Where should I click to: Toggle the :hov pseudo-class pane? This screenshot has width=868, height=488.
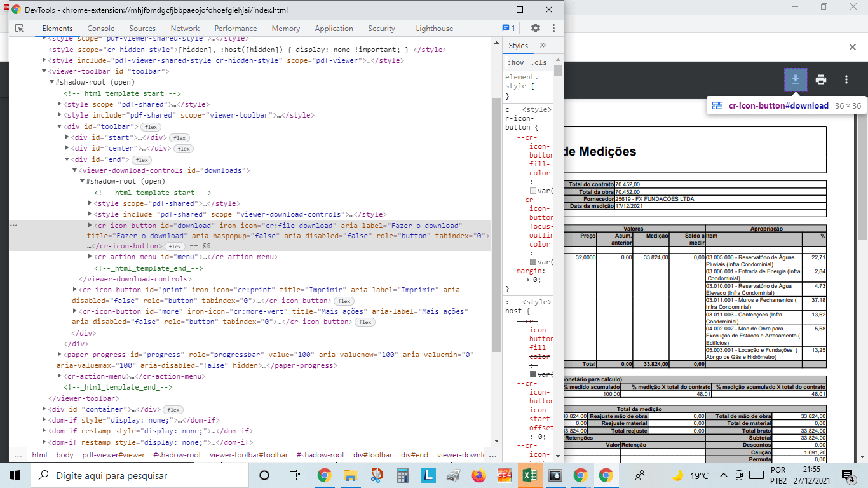(517, 62)
